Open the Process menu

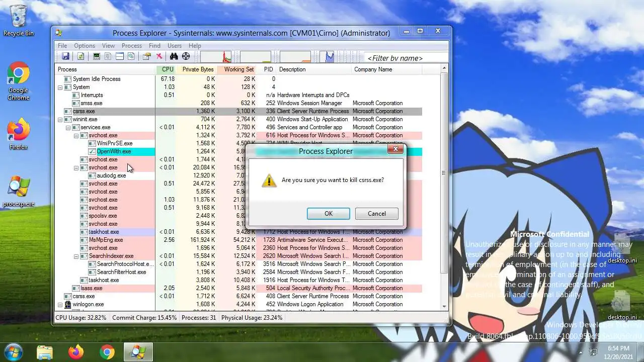[x=132, y=46]
